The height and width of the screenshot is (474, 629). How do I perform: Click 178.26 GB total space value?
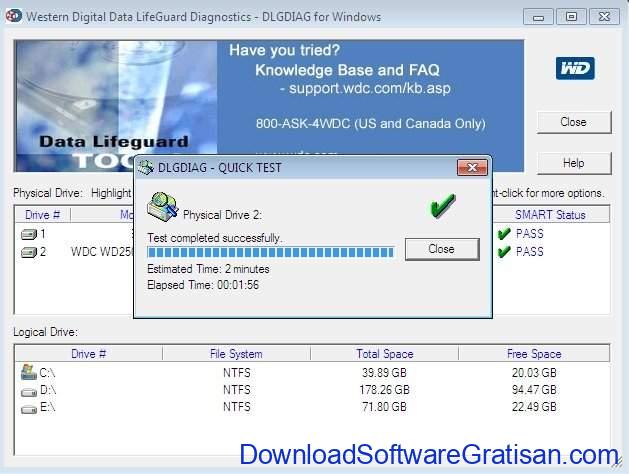384,390
